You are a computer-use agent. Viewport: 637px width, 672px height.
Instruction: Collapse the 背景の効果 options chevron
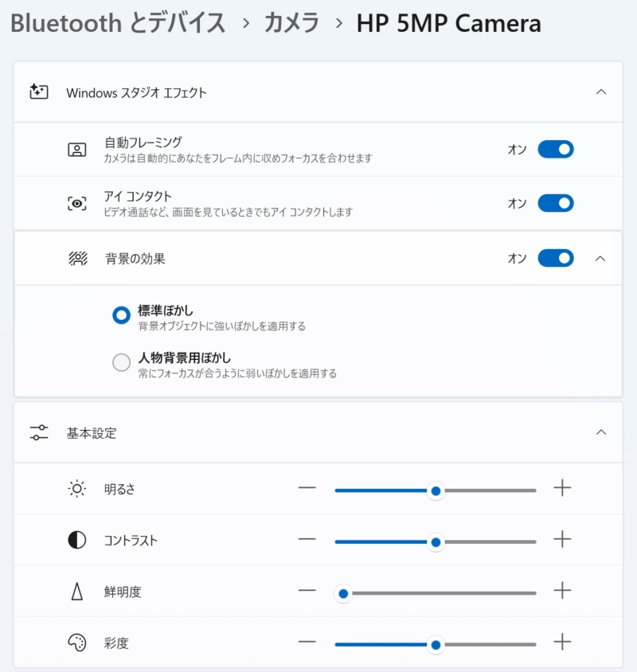(600, 259)
